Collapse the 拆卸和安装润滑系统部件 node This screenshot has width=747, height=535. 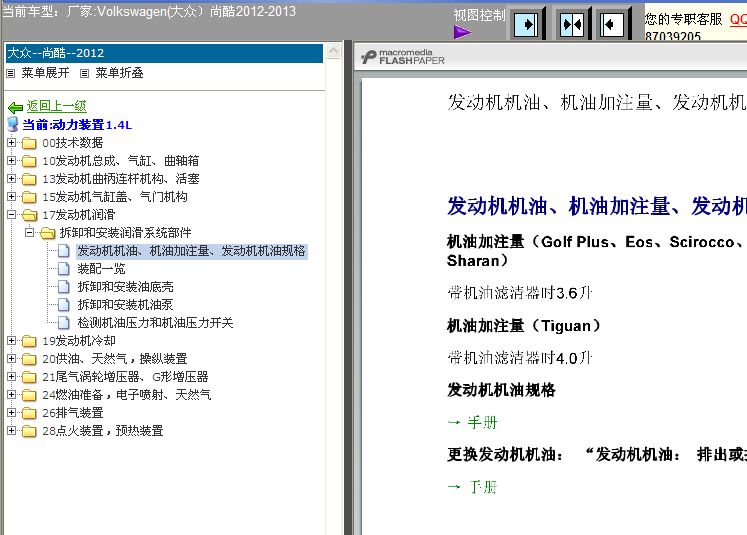coord(30,232)
